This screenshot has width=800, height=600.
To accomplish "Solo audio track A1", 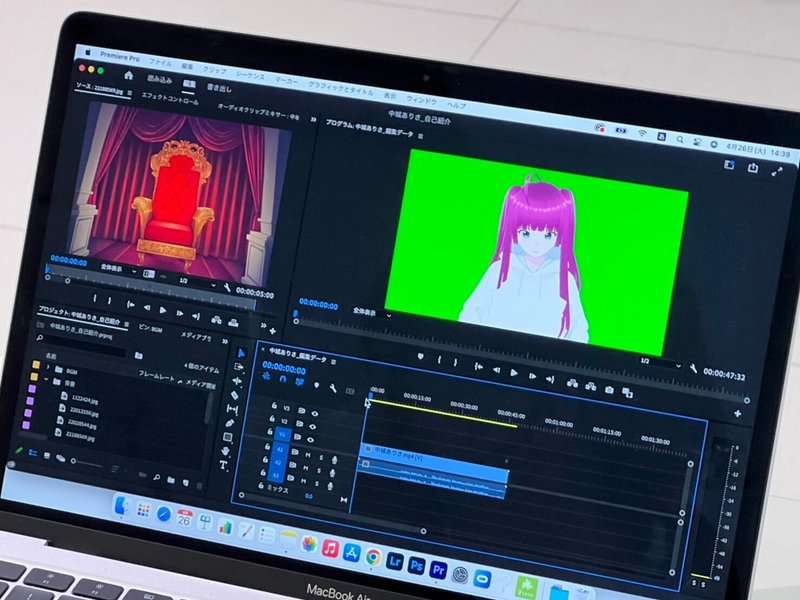I will pyautogui.click(x=321, y=457).
